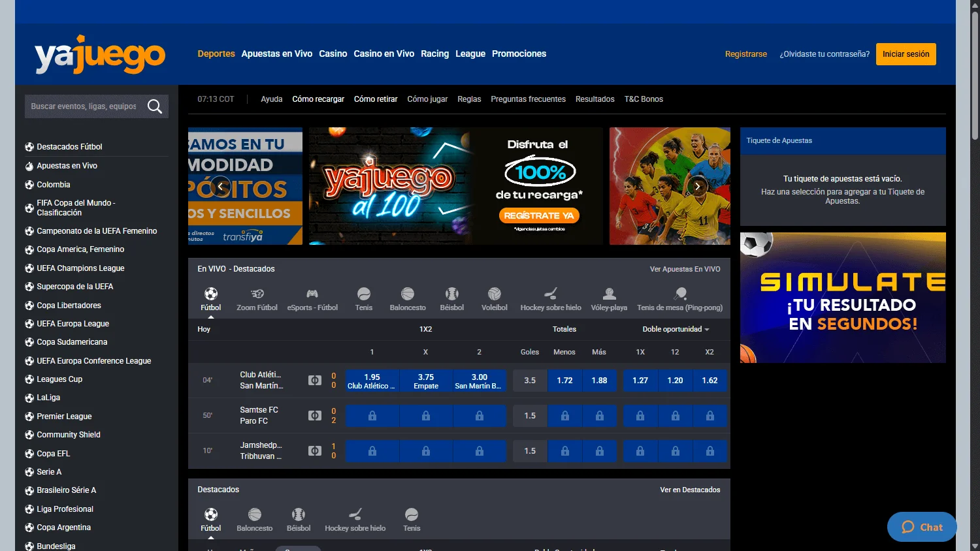
Task: Open the Doble oportunidad dropdown
Action: 676,329
